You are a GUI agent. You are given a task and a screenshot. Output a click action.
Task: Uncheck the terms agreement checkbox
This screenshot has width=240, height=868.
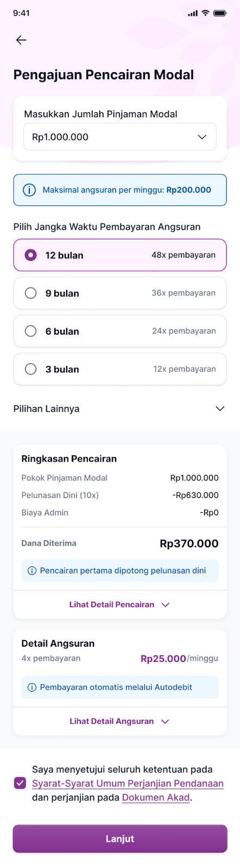point(20,783)
